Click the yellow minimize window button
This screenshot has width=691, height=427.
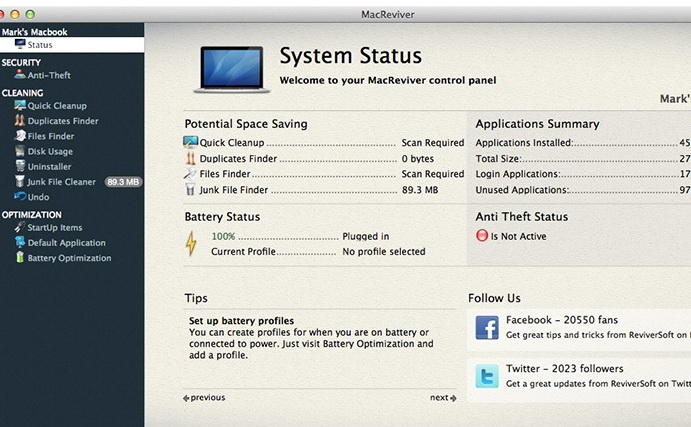pos(15,14)
